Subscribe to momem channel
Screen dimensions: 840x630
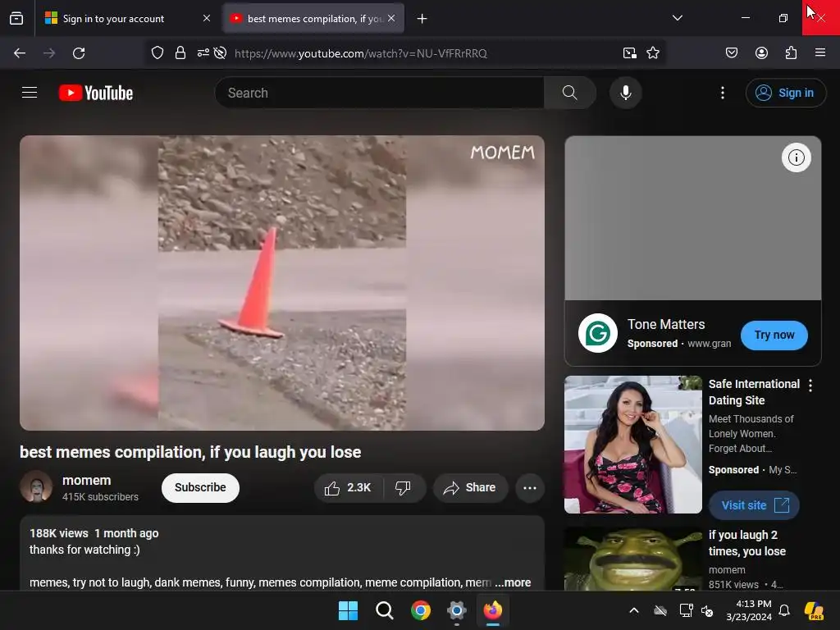tap(200, 487)
